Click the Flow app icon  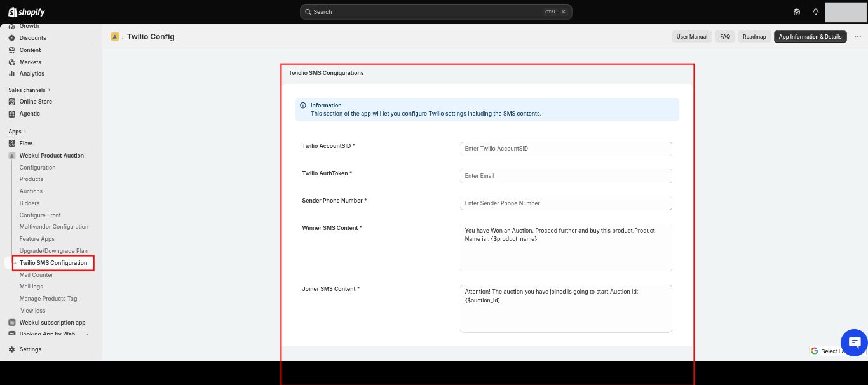tap(12, 144)
